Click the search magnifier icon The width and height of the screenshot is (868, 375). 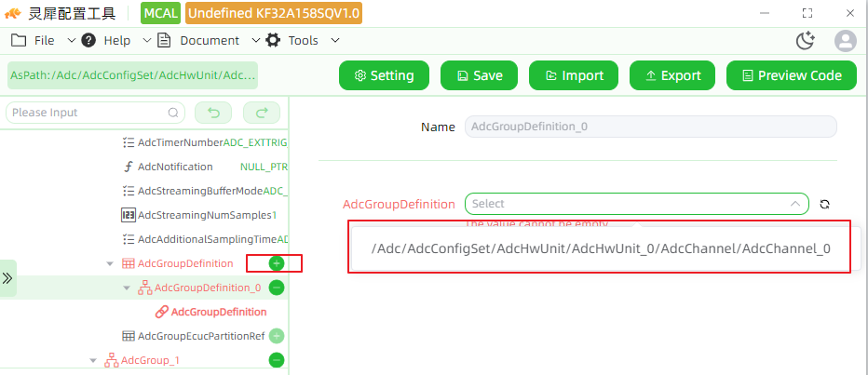172,113
